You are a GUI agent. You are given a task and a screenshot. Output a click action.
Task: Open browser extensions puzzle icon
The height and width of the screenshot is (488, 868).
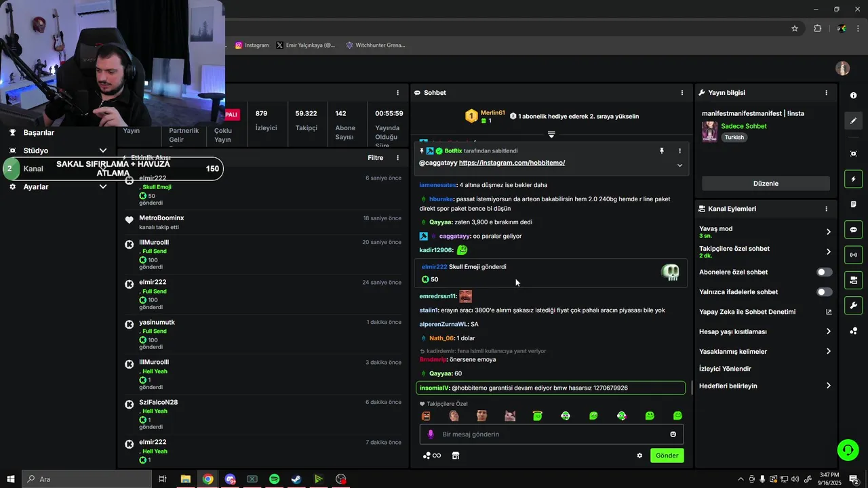point(817,28)
